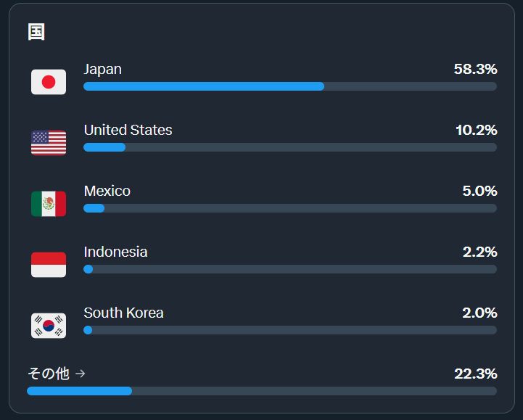
Task: Click the South Korea country name
Action: point(123,313)
